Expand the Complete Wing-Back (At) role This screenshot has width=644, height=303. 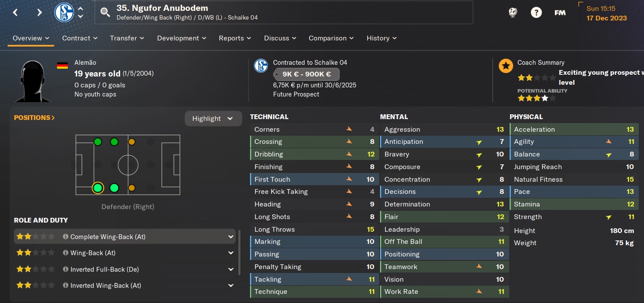[230, 237]
